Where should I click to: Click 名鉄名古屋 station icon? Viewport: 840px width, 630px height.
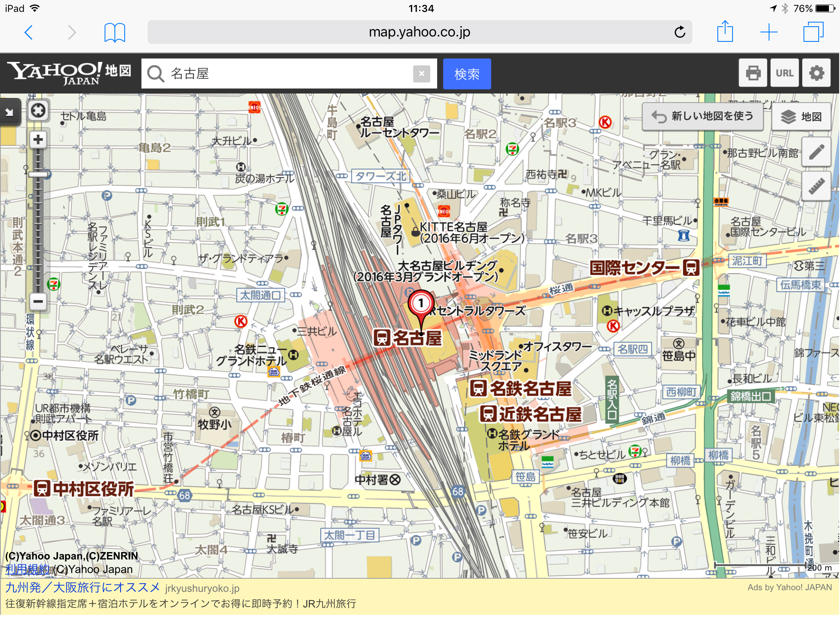(478, 388)
